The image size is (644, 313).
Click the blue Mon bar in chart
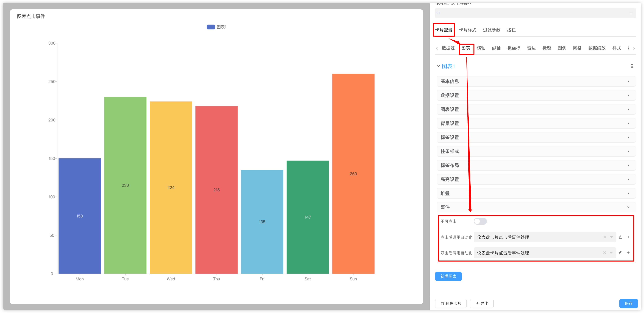(79, 216)
